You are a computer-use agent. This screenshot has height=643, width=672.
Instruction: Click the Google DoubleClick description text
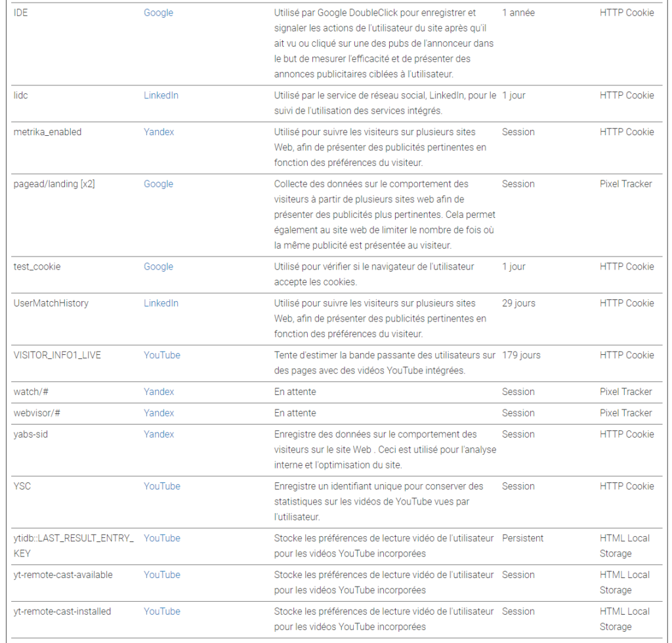coord(383,43)
